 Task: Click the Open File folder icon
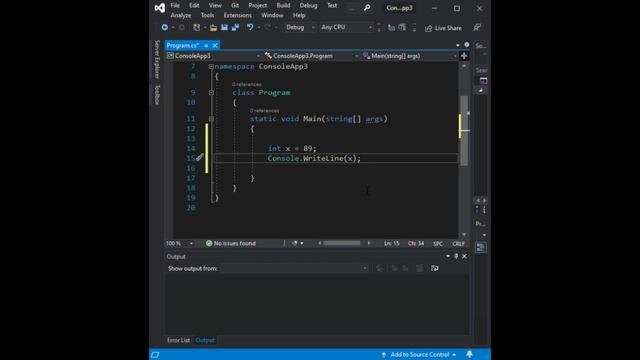point(213,27)
